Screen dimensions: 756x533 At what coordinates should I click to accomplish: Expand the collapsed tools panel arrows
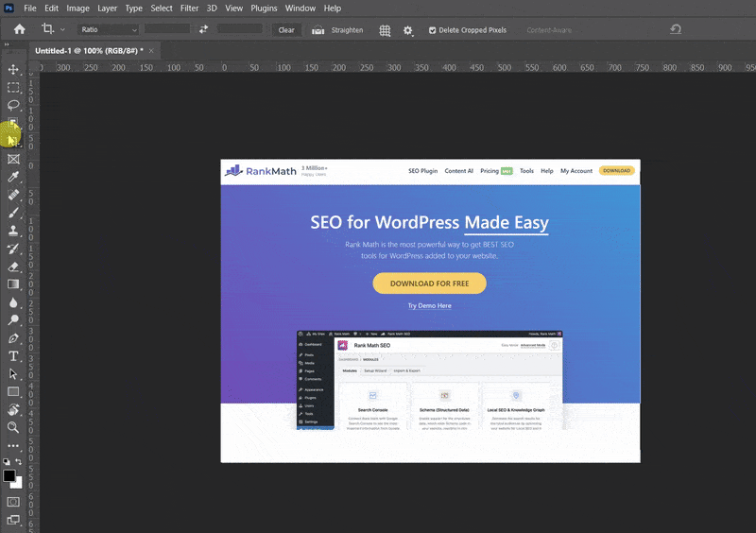pyautogui.click(x=7, y=44)
